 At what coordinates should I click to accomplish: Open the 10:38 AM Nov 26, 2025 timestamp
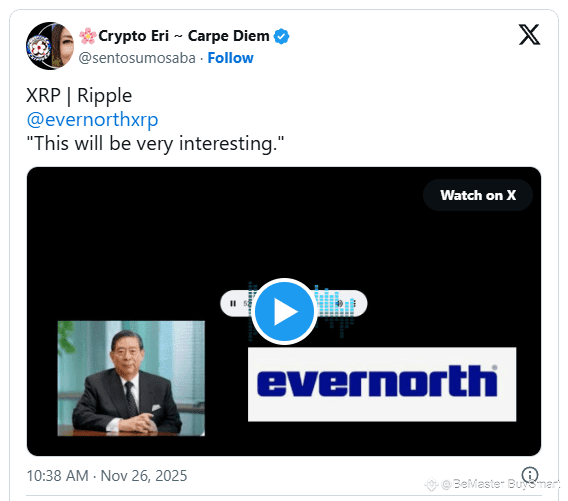click(x=107, y=476)
